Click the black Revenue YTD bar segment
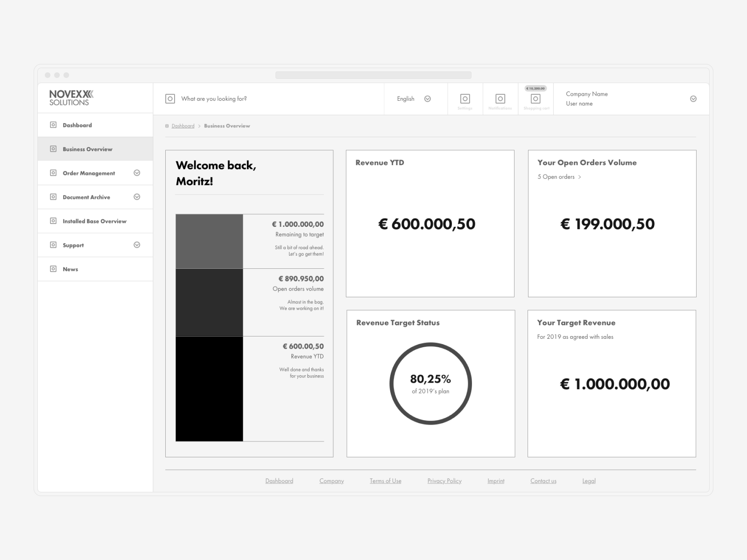The height and width of the screenshot is (560, 747). pos(209,389)
